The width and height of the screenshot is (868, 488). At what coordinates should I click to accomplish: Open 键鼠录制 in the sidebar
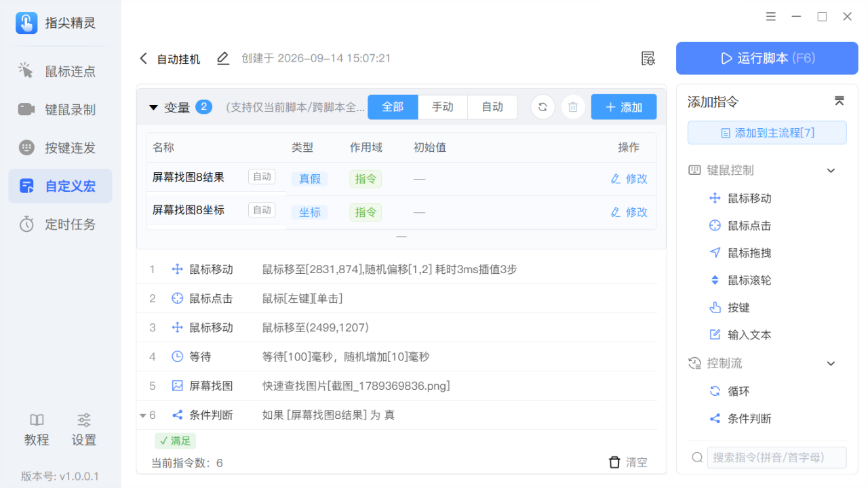(x=60, y=109)
